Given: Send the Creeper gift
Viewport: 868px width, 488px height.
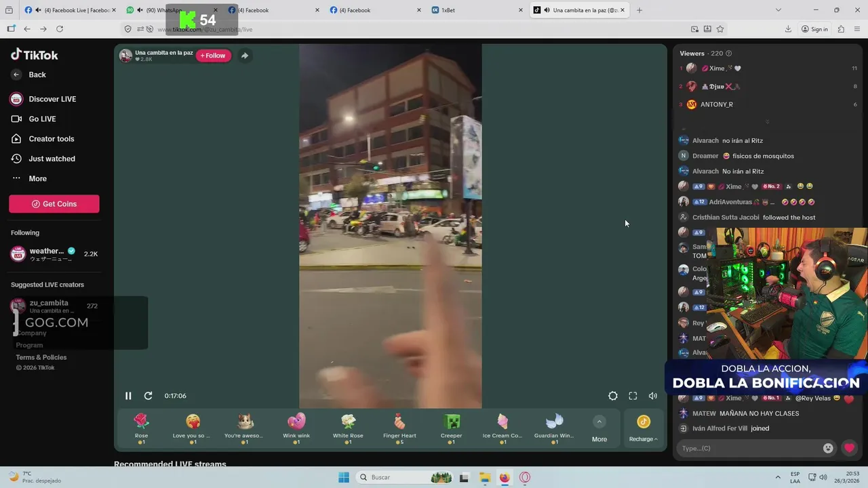Looking at the screenshot, I should (451, 428).
